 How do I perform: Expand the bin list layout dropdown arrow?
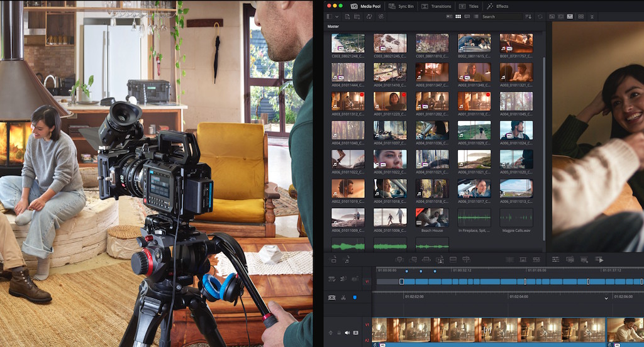[337, 16]
